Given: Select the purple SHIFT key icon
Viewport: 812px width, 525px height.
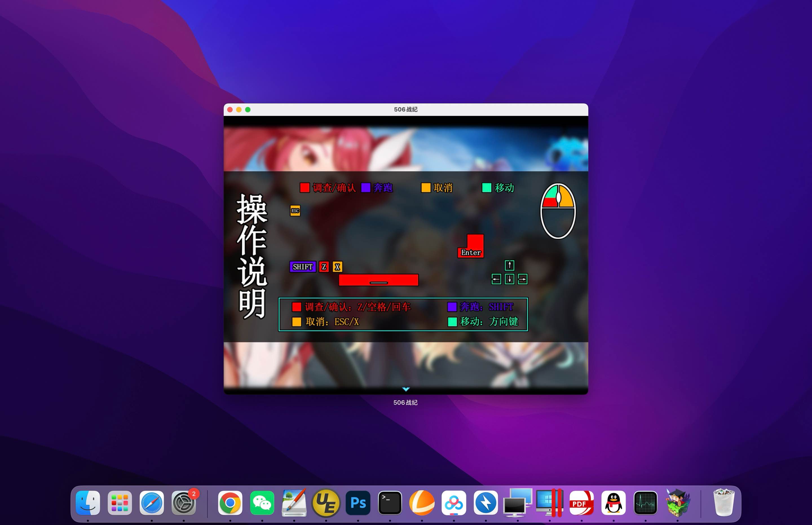Looking at the screenshot, I should pyautogui.click(x=303, y=267).
